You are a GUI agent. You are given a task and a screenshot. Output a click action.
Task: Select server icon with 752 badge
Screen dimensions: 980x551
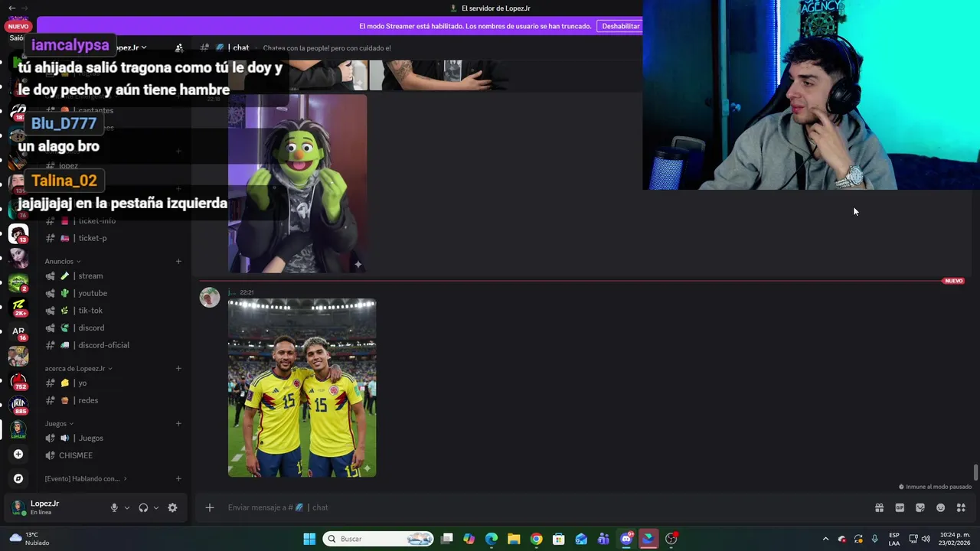(18, 380)
